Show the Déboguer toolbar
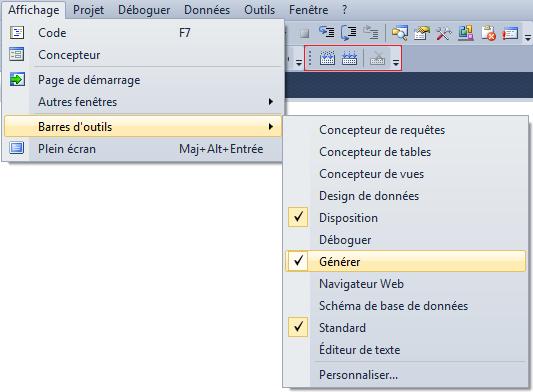 click(405, 240)
